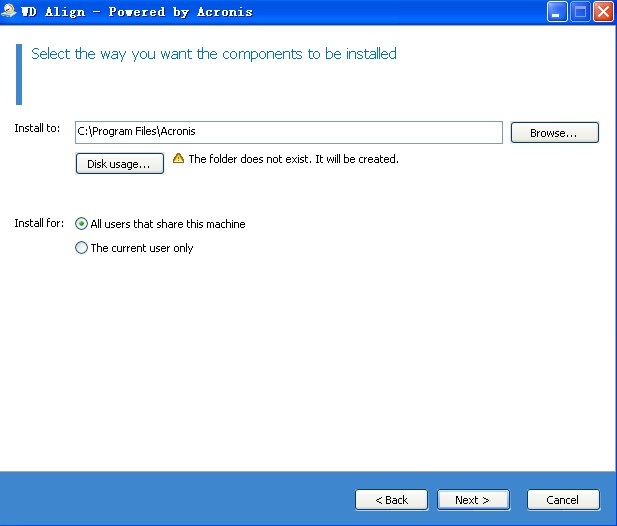Close the WD Align installer window
Viewport: 617px width, 526px height.
coord(603,11)
